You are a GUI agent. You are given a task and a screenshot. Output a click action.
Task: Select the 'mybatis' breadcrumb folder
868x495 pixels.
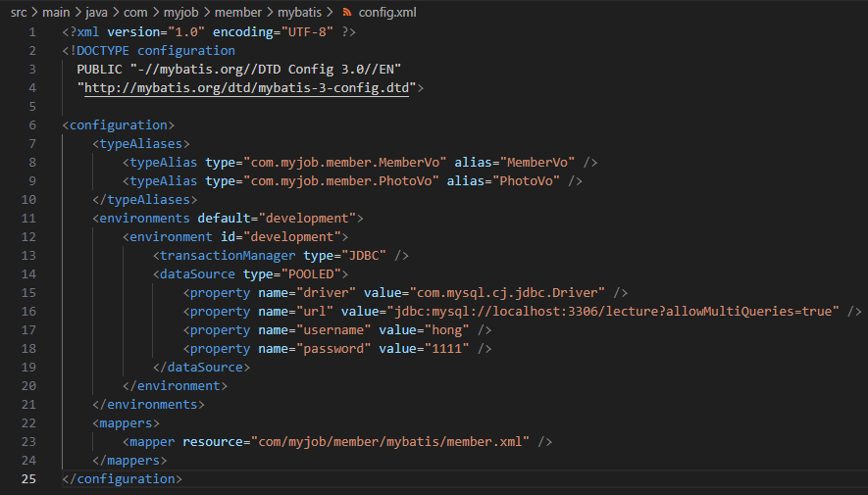pos(299,12)
